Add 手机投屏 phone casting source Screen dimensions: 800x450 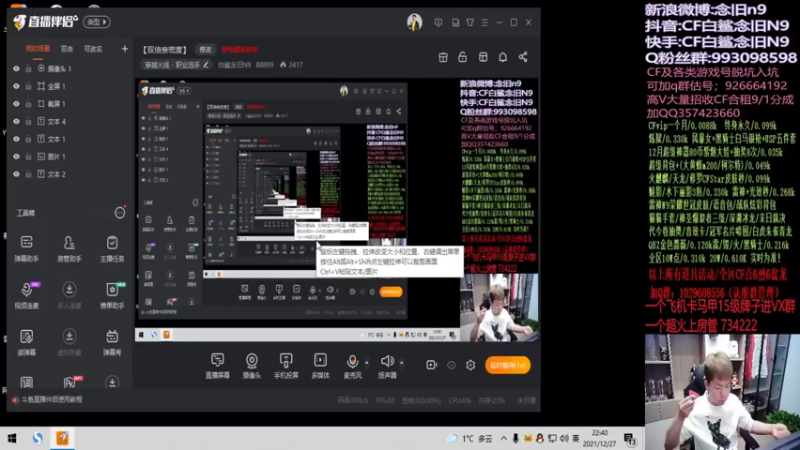(286, 365)
